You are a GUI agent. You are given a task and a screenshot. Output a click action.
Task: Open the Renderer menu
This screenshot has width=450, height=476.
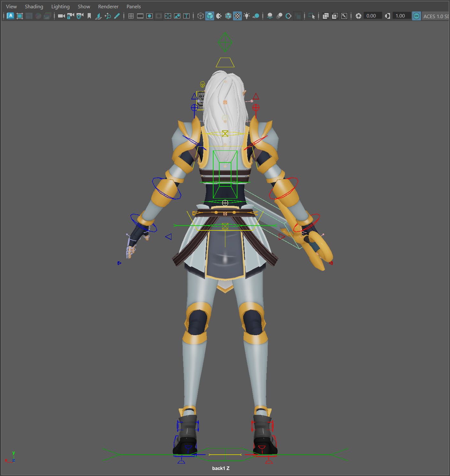108,6
